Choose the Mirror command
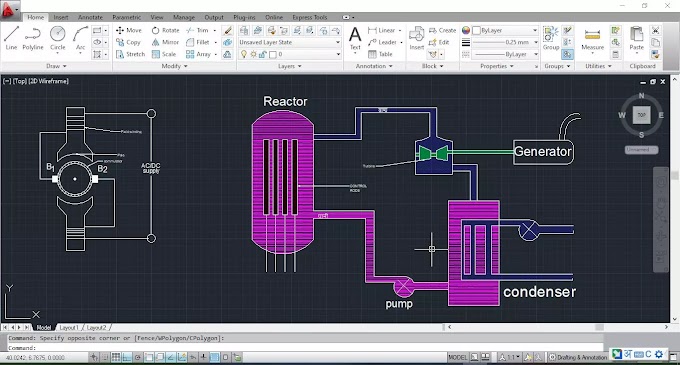 [x=165, y=42]
